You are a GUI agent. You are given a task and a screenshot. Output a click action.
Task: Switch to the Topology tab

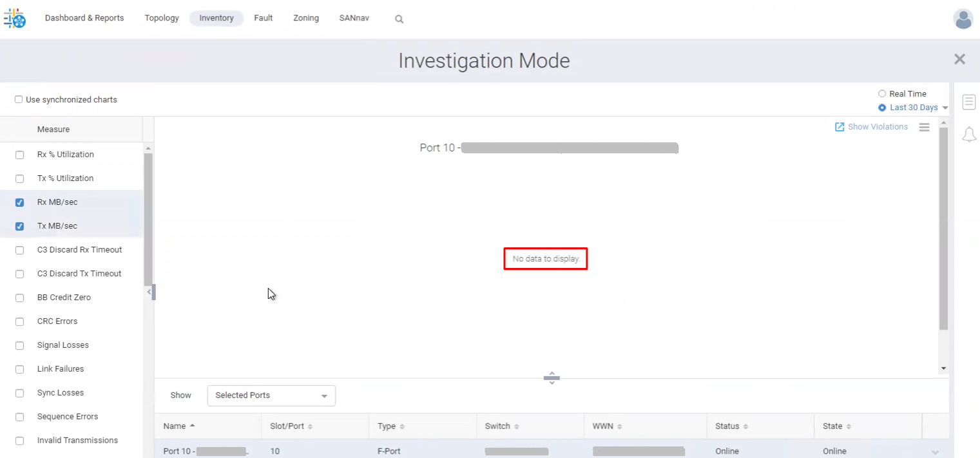click(162, 18)
